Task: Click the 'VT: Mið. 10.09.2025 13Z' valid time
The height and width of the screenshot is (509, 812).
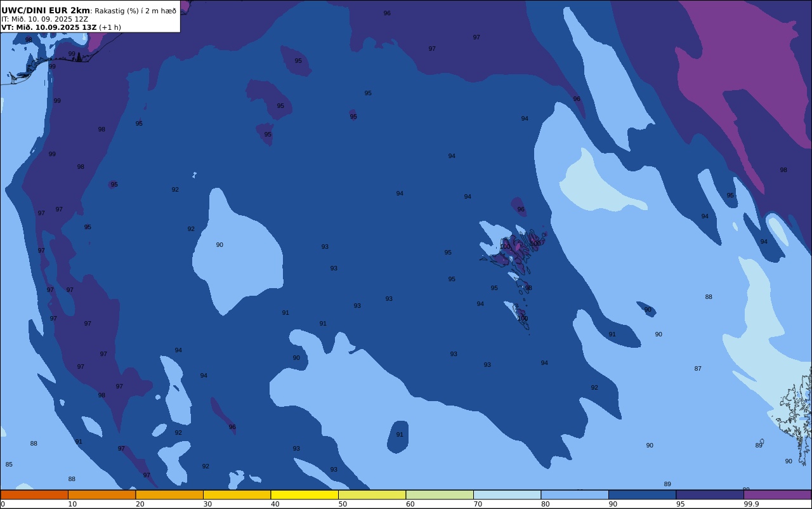Action: pos(49,27)
